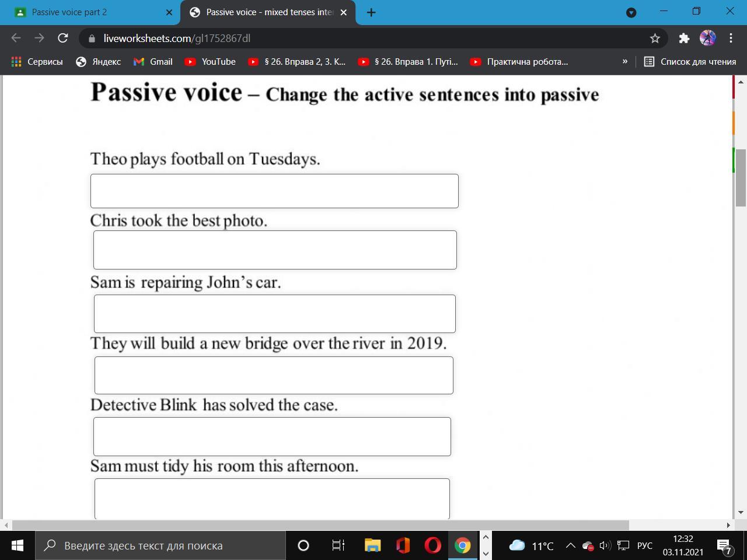The width and height of the screenshot is (747, 560).
Task: Reload the liveworksheets page
Action: [x=62, y=38]
